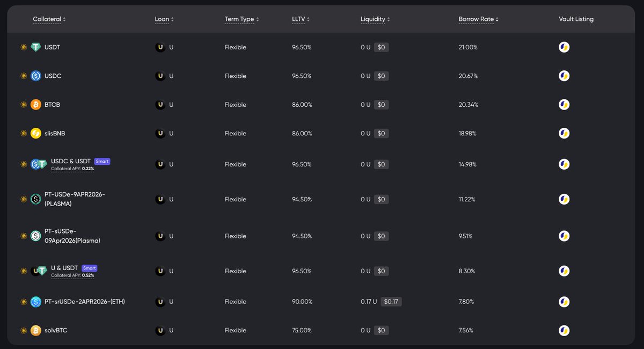Screen dimensions: 644x349
Task: Click the $0.17 liquidity value badge
Action: pos(391,302)
